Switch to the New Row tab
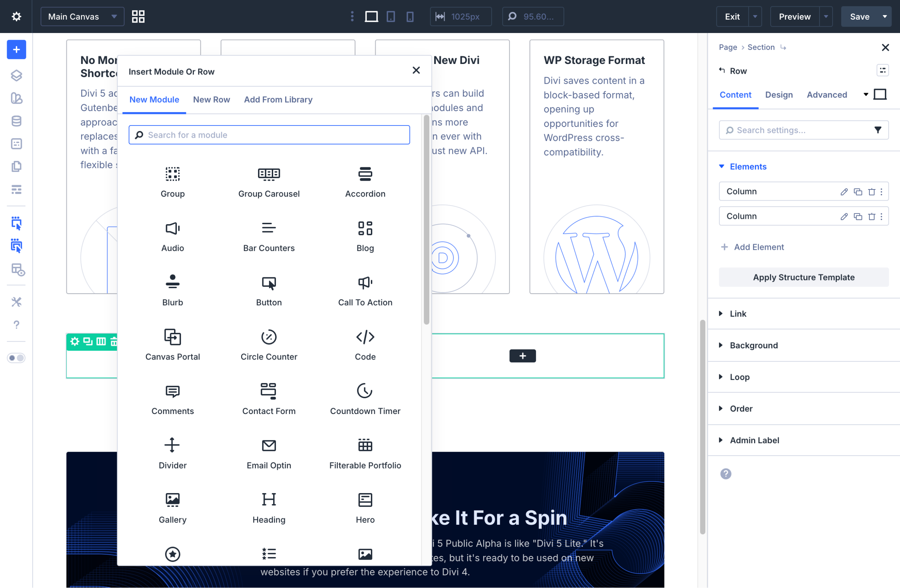Viewport: 900px width, 588px height. click(211, 99)
